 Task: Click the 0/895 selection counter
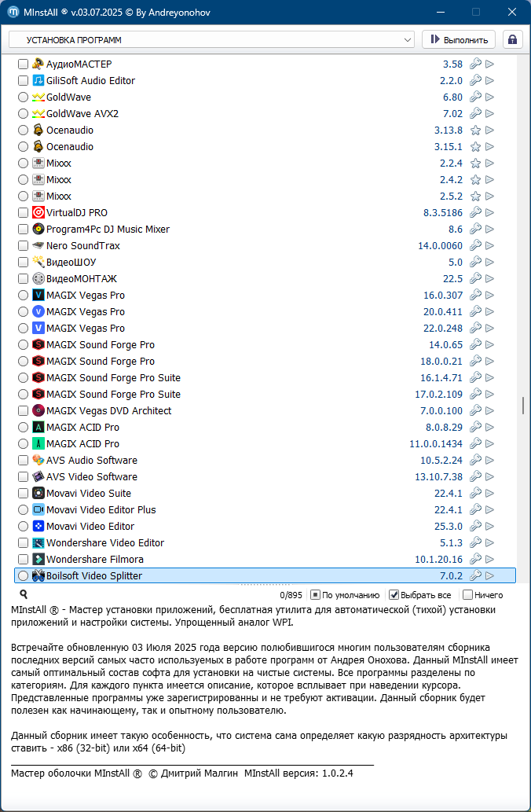(291, 596)
